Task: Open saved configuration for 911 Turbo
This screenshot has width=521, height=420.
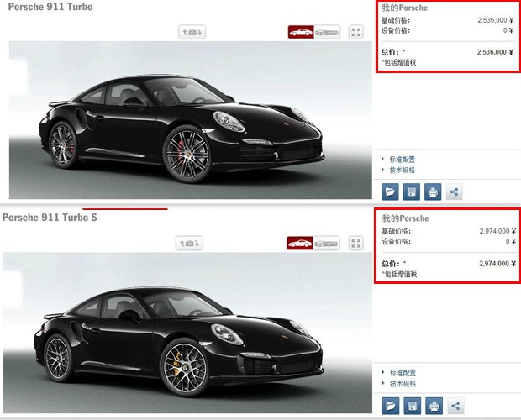Action: pos(391,192)
